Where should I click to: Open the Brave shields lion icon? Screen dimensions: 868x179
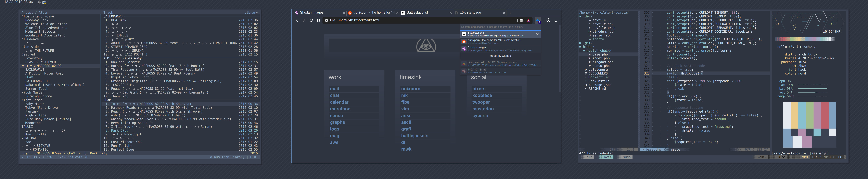521,20
